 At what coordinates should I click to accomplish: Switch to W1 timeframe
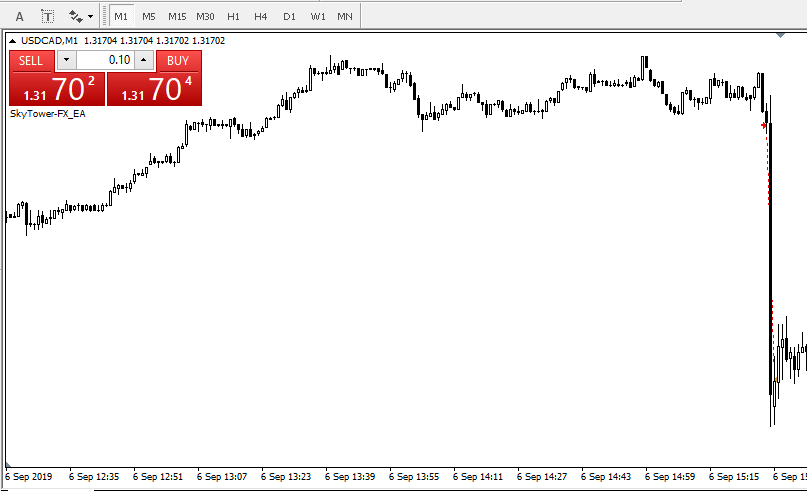pos(318,16)
